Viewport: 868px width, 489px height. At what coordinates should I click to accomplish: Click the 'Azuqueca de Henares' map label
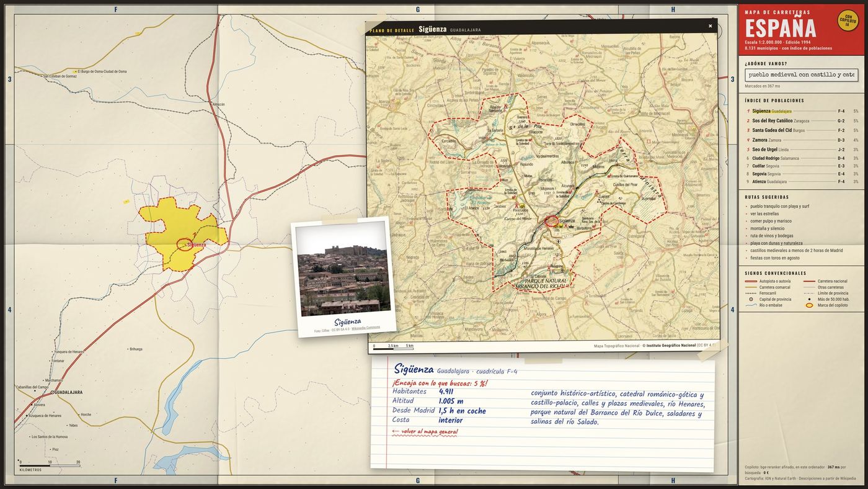click(x=45, y=416)
